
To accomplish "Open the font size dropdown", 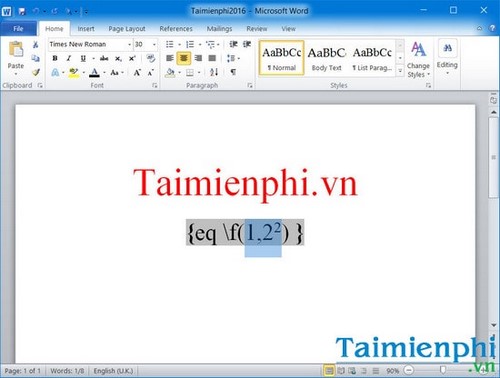I will point(154,44).
